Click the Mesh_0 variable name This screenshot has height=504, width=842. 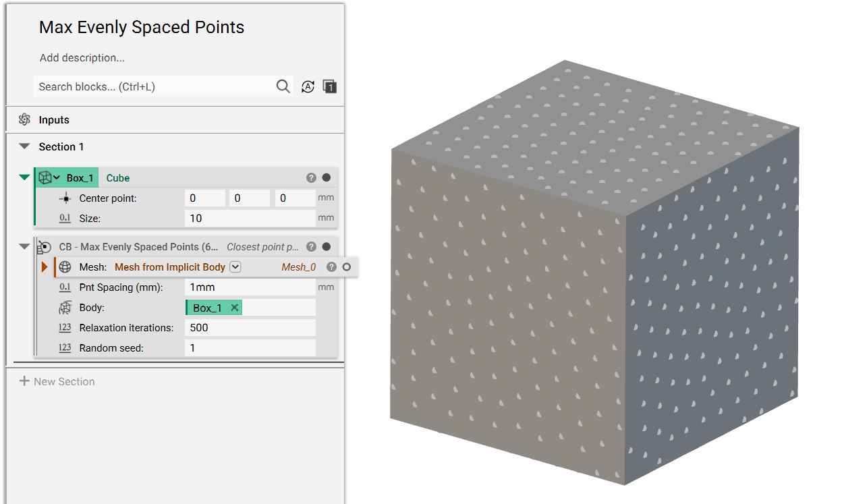point(298,267)
